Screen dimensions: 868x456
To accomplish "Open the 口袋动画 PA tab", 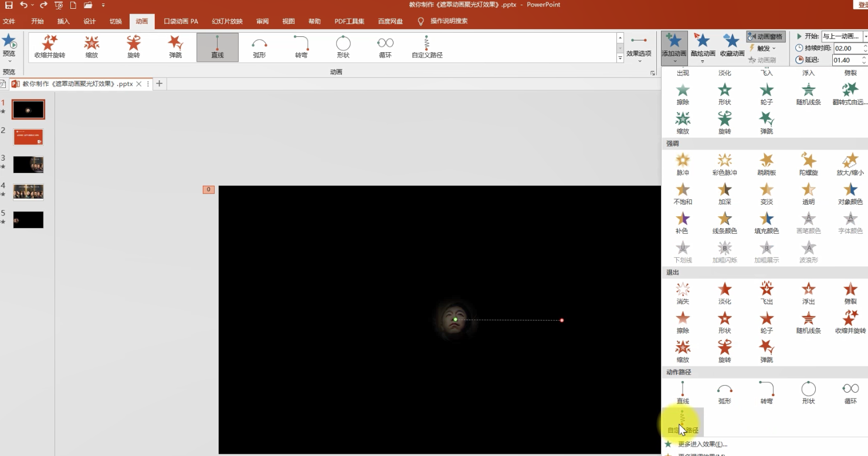I will [x=181, y=21].
